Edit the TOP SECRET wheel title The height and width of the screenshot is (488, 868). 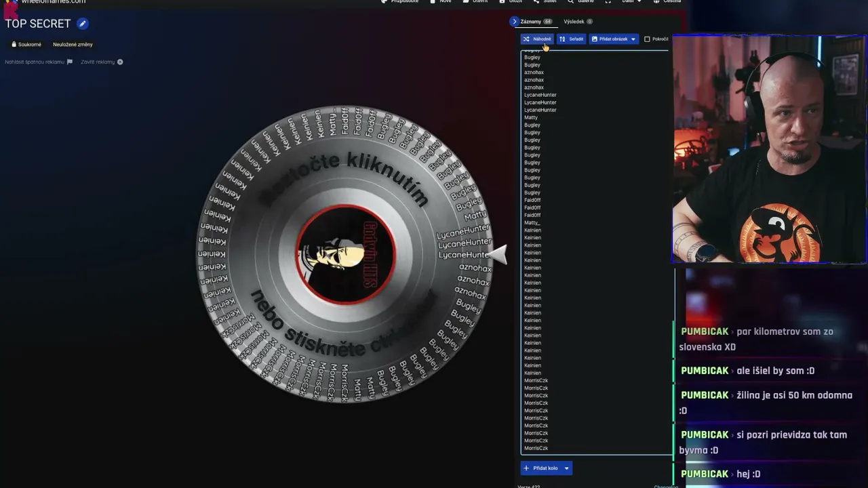click(82, 24)
